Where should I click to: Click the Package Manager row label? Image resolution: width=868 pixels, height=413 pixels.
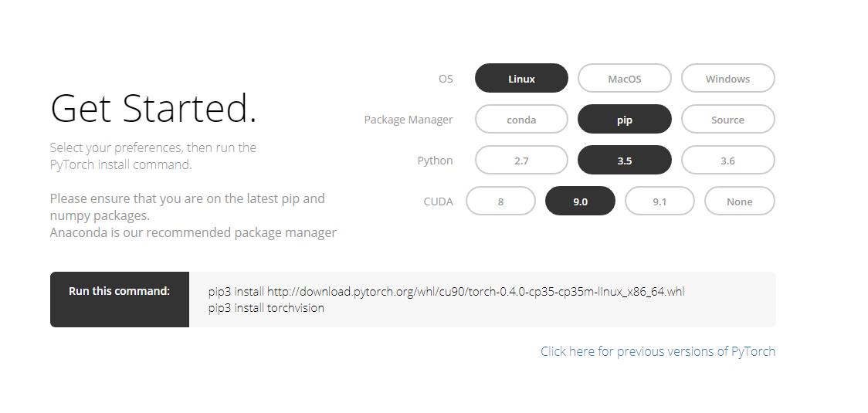pos(409,120)
